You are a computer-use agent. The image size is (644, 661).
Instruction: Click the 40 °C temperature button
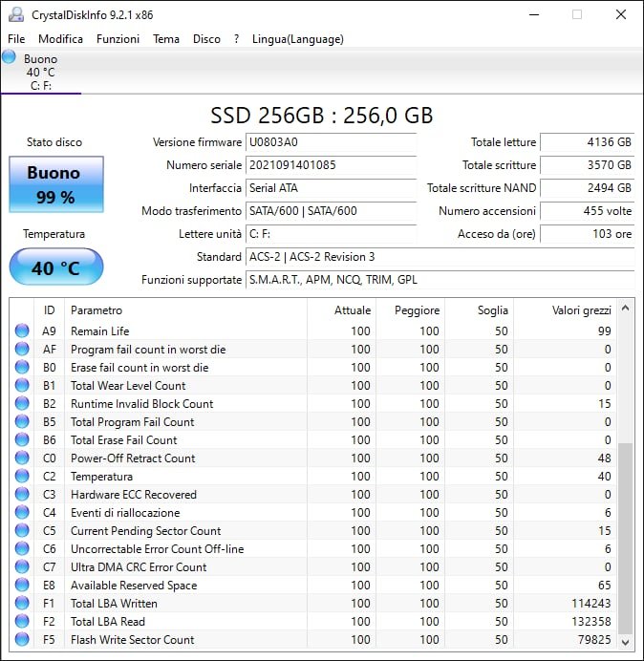(55, 267)
